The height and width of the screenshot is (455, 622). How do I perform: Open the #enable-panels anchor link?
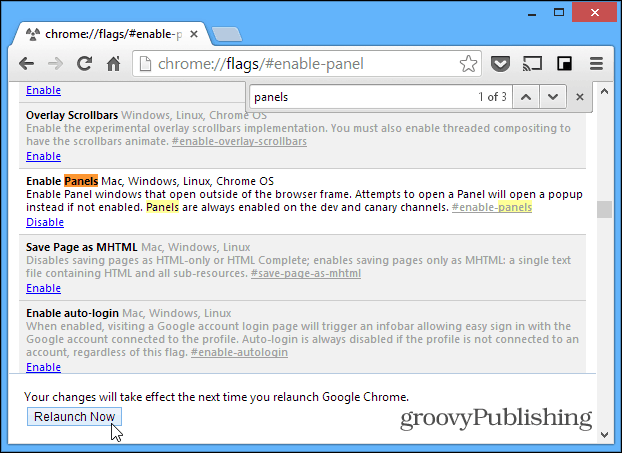[492, 207]
